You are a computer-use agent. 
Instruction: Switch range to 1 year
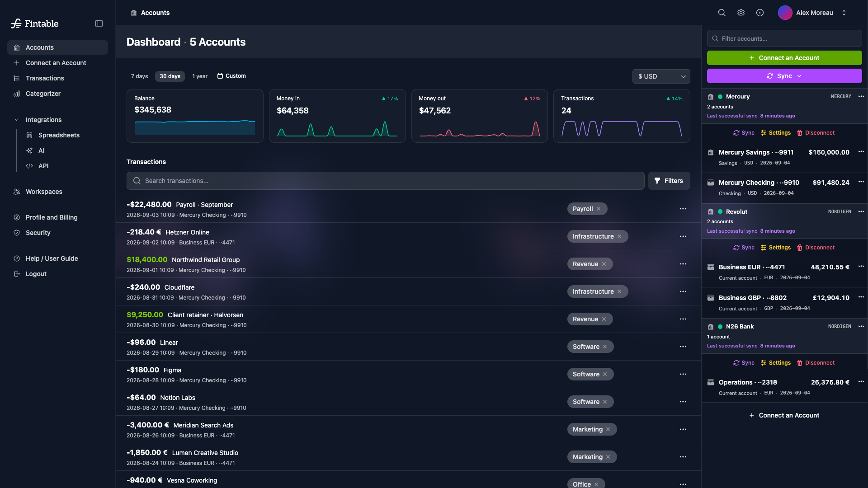(x=199, y=76)
